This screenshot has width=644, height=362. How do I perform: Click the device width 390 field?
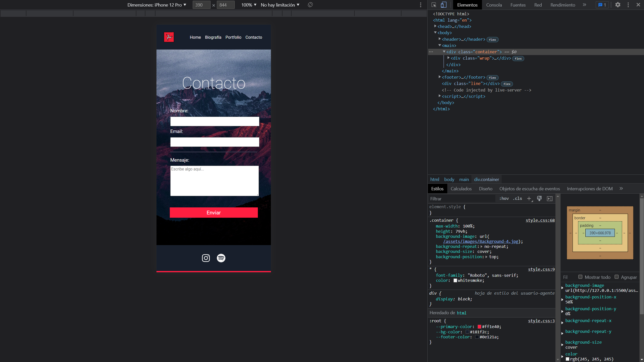click(201, 5)
